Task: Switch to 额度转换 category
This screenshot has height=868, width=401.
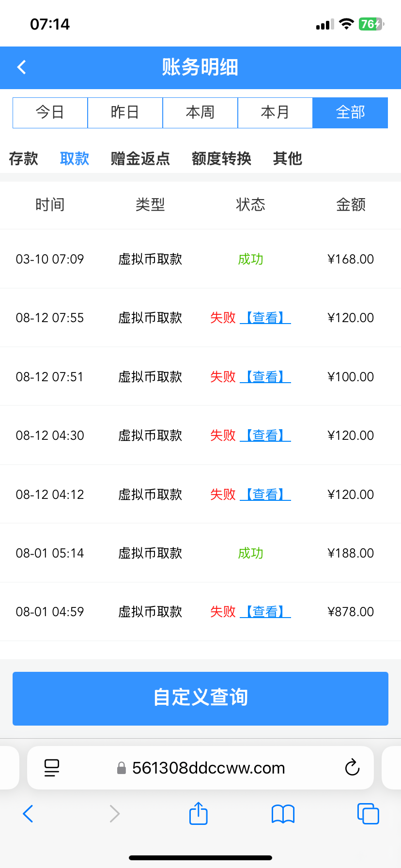Action: coord(221,158)
